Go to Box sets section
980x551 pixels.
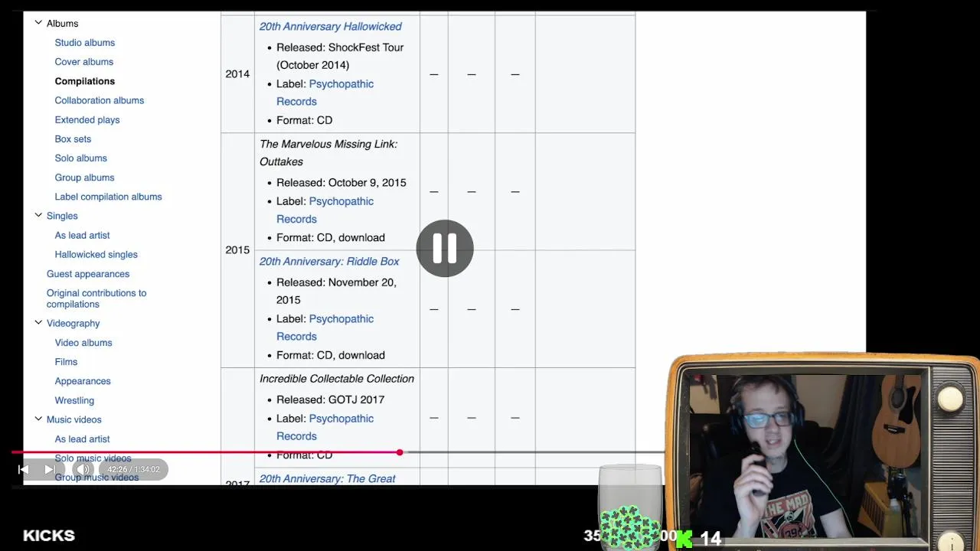pyautogui.click(x=73, y=139)
